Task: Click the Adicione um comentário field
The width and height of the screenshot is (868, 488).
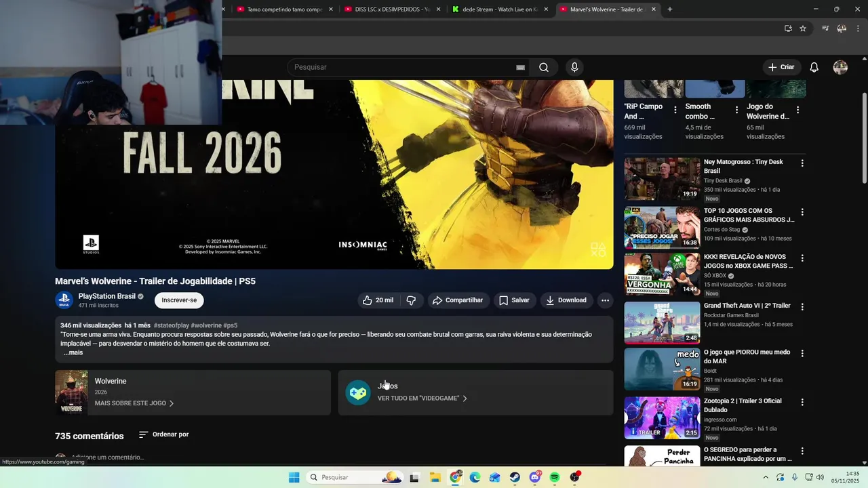Action: click(108, 457)
